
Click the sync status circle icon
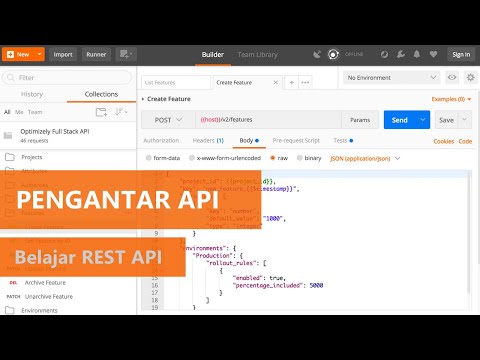[x=333, y=54]
